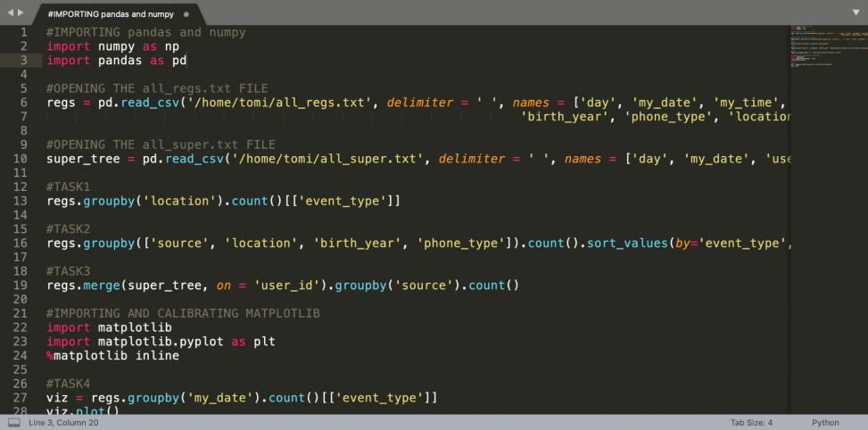The width and height of the screenshot is (868, 430).
Task: Open the panel switcher icon in status bar
Action: coord(13,422)
